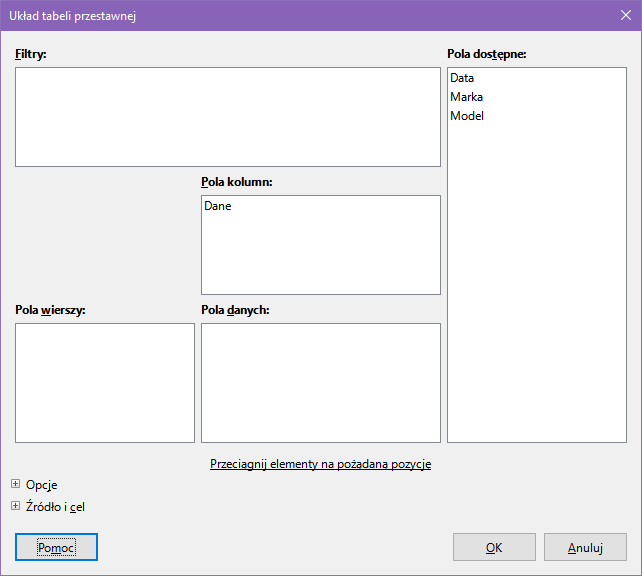The height and width of the screenshot is (576, 642).
Task: Select the Dane item in column fields
Action: (218, 206)
